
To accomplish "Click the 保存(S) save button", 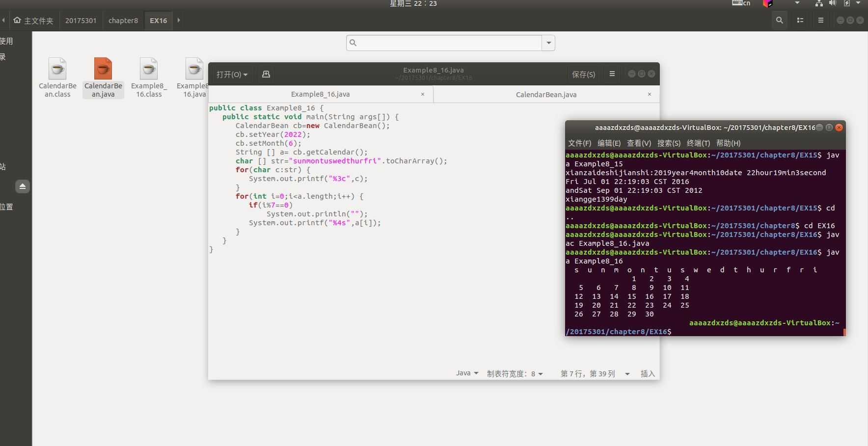I will (x=583, y=74).
